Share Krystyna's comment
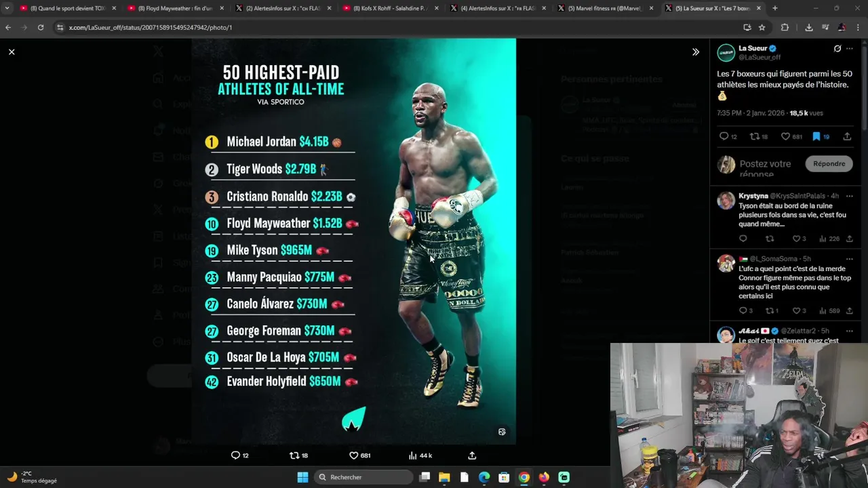This screenshot has height=488, width=868. (x=849, y=239)
